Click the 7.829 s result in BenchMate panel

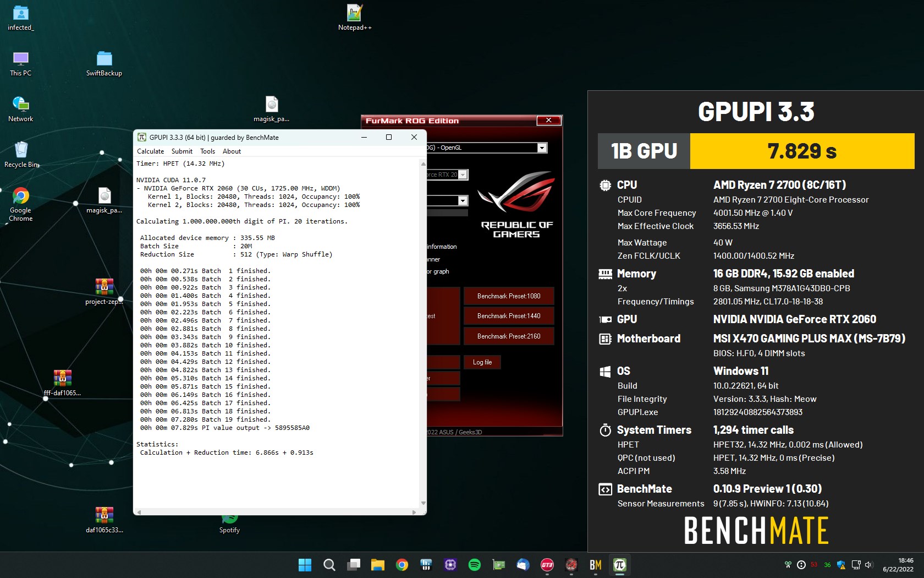[x=802, y=151]
